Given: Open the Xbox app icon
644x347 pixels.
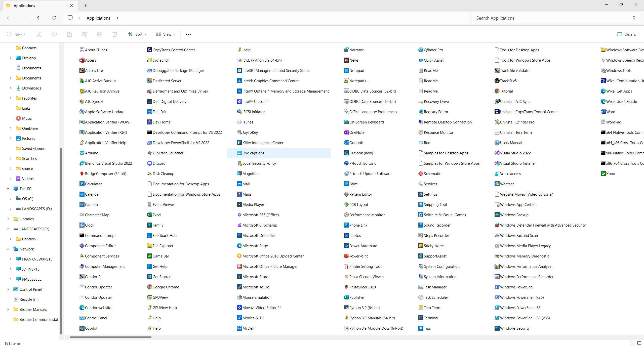Looking at the screenshot, I should [603, 173].
